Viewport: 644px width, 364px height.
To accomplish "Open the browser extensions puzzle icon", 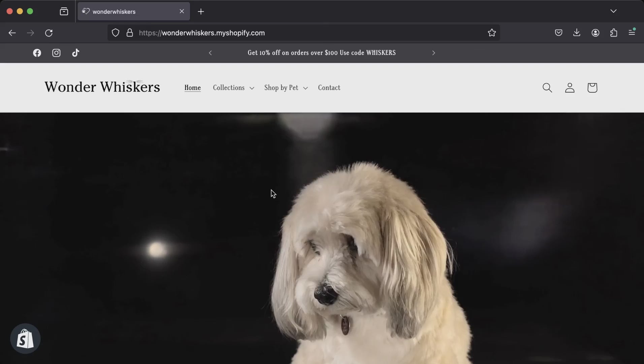I will [x=614, y=33].
